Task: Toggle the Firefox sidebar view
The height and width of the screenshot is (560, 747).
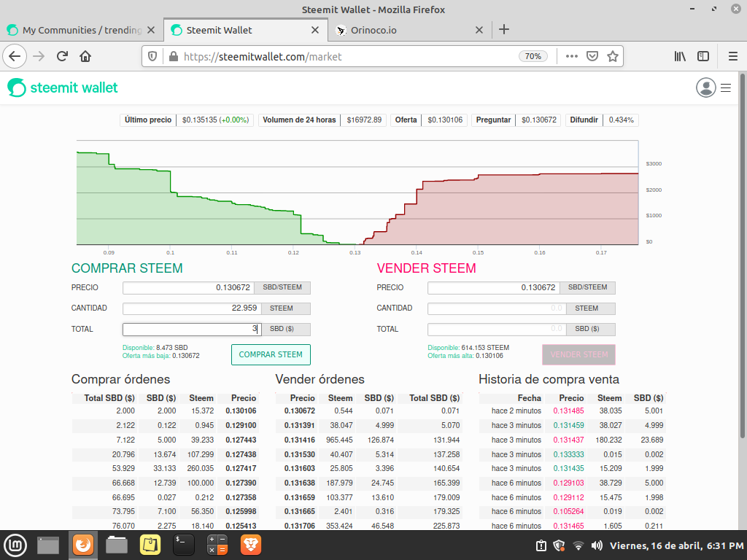Action: (703, 56)
